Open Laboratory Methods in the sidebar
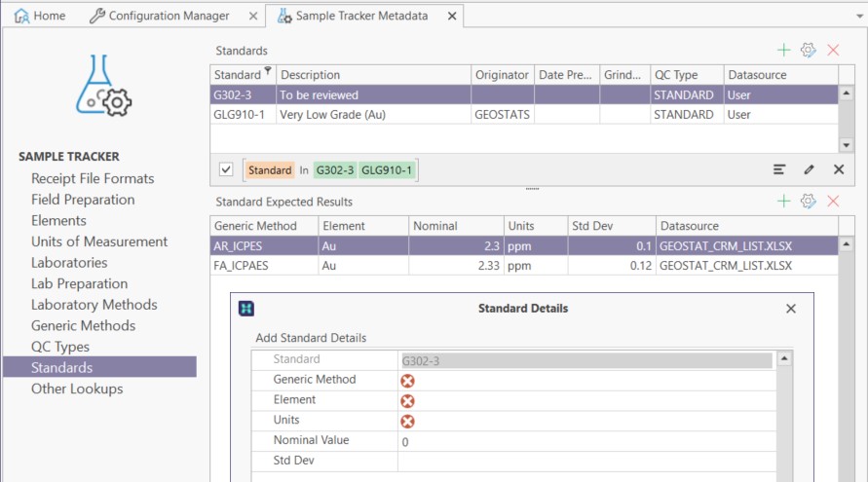Image resolution: width=868 pixels, height=482 pixels. tap(94, 305)
